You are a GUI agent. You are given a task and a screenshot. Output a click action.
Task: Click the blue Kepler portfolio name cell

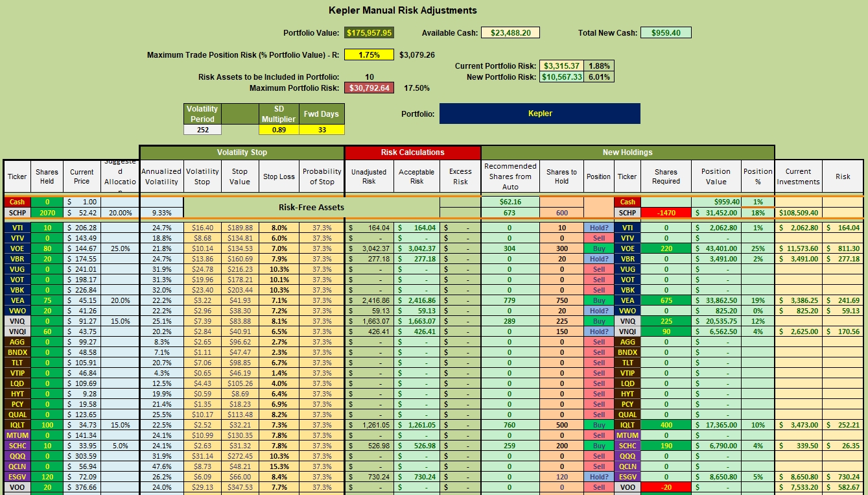pyautogui.click(x=540, y=114)
